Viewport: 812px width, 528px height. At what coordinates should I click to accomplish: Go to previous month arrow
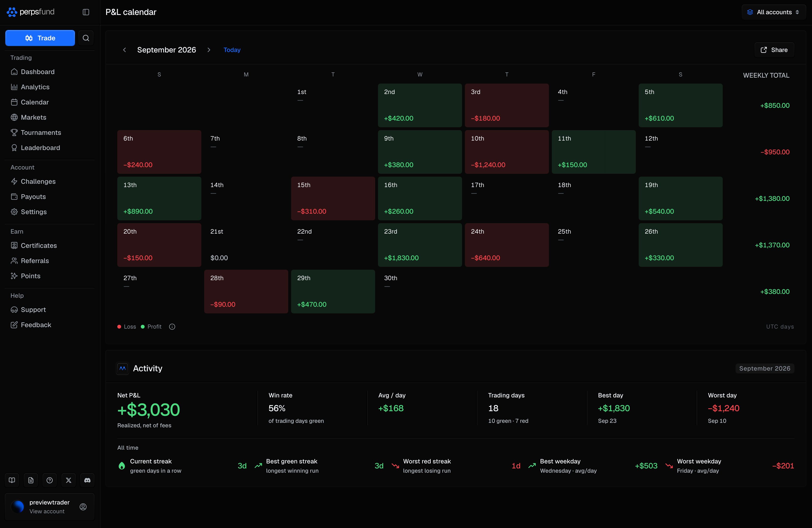coord(124,50)
